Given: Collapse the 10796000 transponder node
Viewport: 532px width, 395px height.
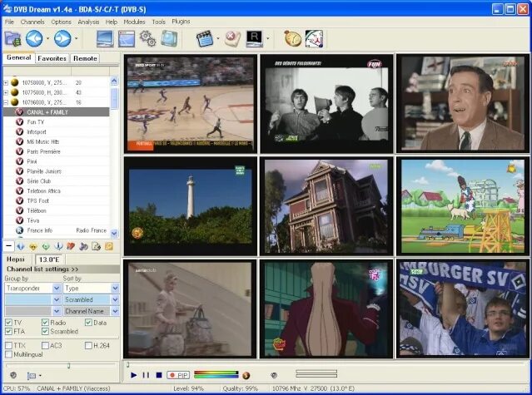Looking at the screenshot, I should pyautogui.click(x=6, y=102).
